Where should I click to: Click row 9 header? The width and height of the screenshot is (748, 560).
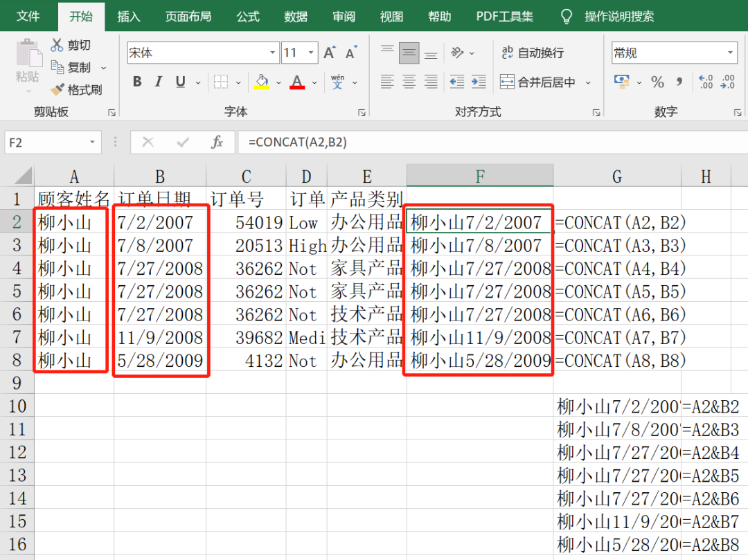click(x=17, y=383)
